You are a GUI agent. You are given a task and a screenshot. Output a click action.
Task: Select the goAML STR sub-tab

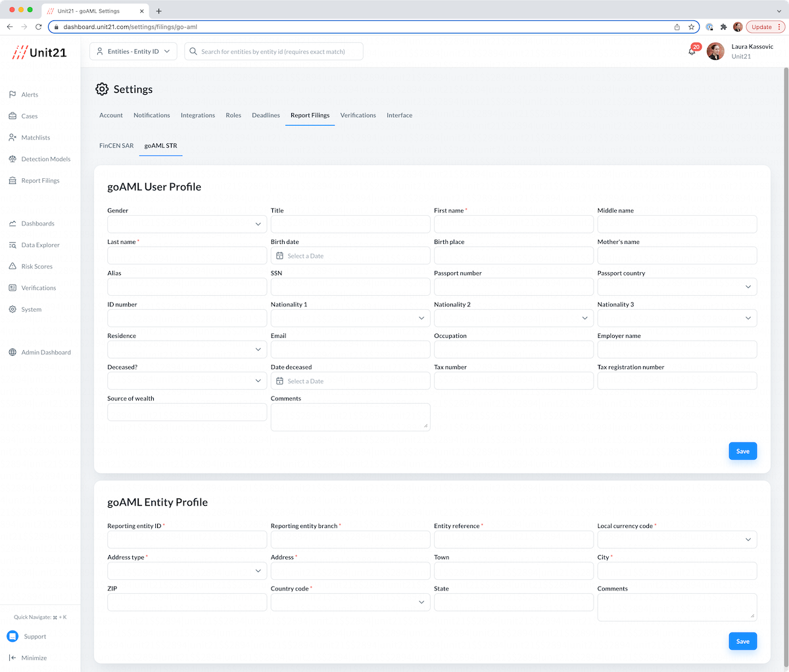(x=161, y=146)
